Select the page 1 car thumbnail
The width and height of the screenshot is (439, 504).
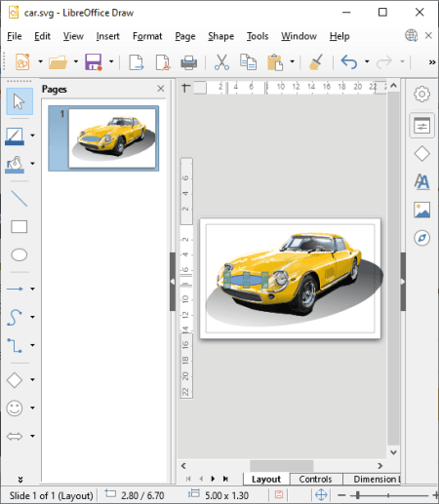(112, 138)
